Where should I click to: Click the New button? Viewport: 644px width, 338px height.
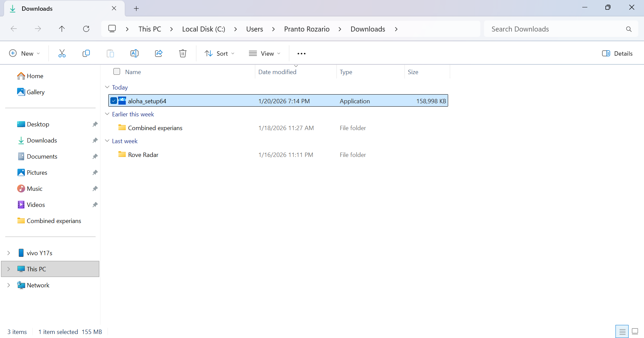click(24, 53)
